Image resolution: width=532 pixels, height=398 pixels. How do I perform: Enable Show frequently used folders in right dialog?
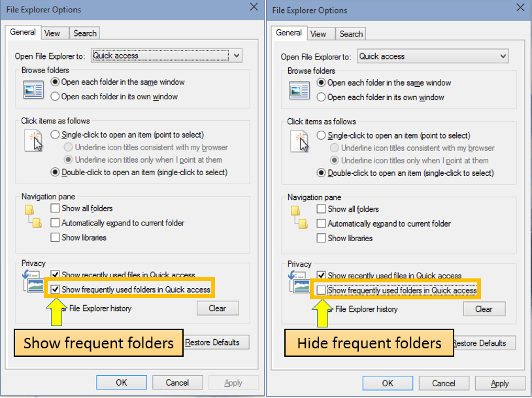(x=322, y=290)
